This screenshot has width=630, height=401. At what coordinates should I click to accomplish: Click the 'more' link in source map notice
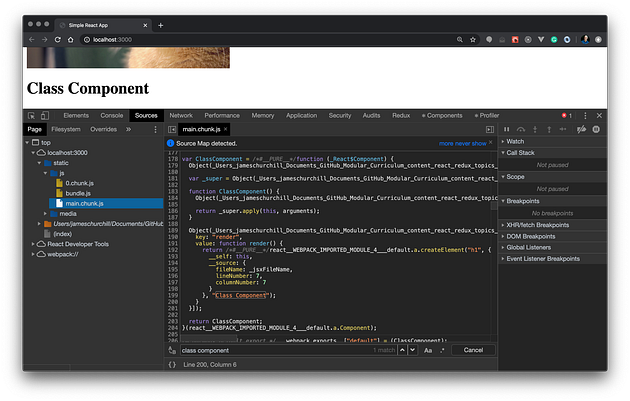tap(447, 143)
